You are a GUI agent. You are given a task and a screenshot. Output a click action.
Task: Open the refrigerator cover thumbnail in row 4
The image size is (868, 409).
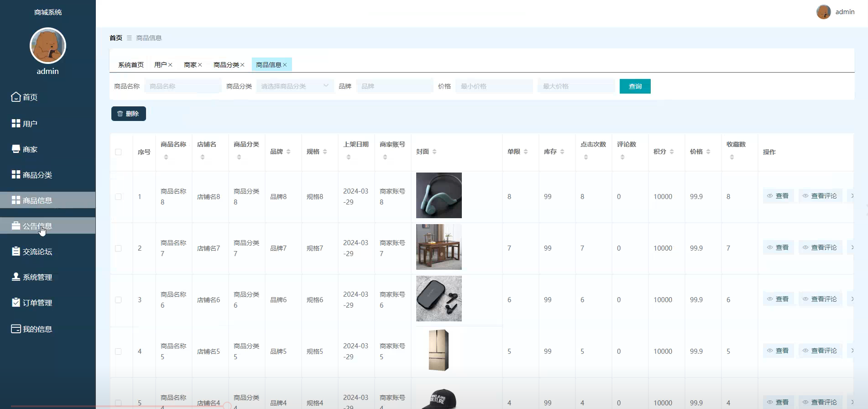point(439,350)
